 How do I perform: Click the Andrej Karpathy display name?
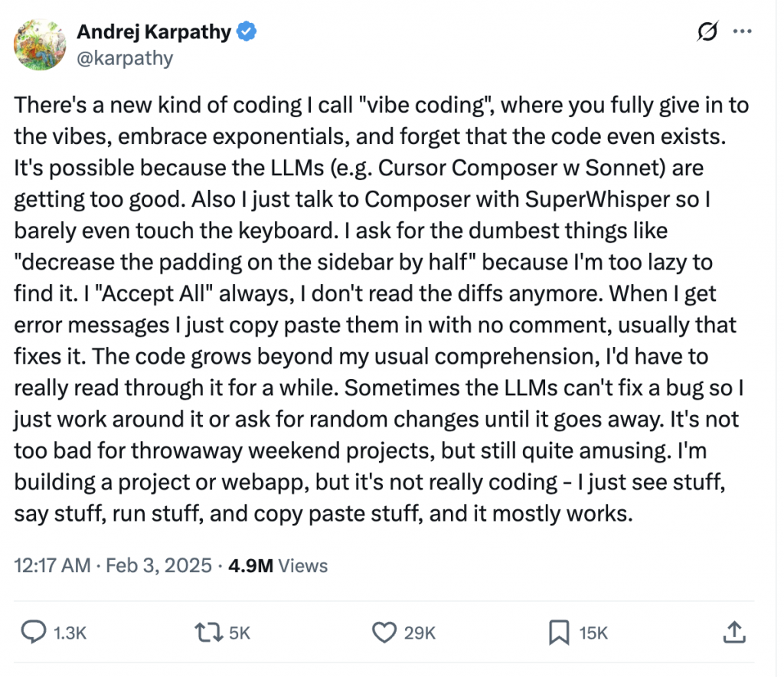(x=155, y=31)
